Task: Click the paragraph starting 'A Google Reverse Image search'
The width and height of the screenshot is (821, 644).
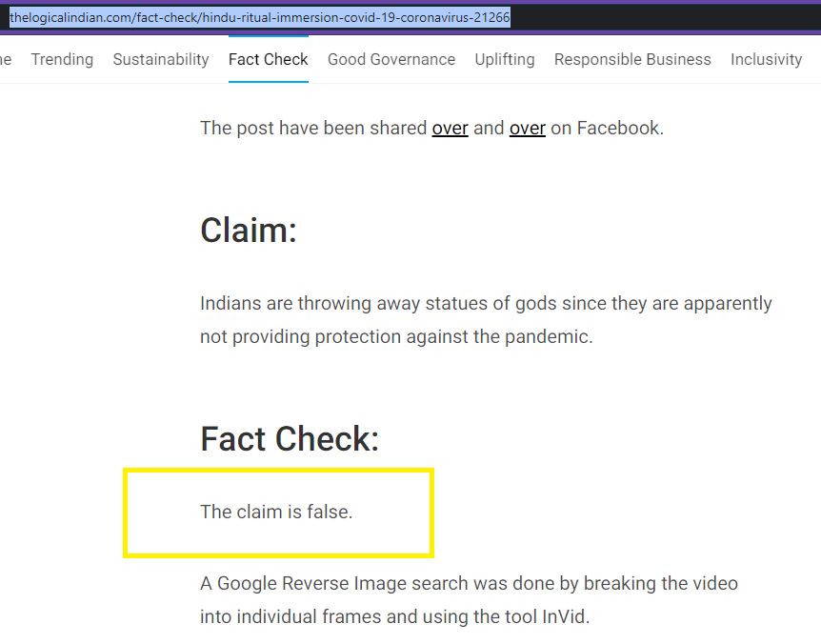Action: point(470,600)
